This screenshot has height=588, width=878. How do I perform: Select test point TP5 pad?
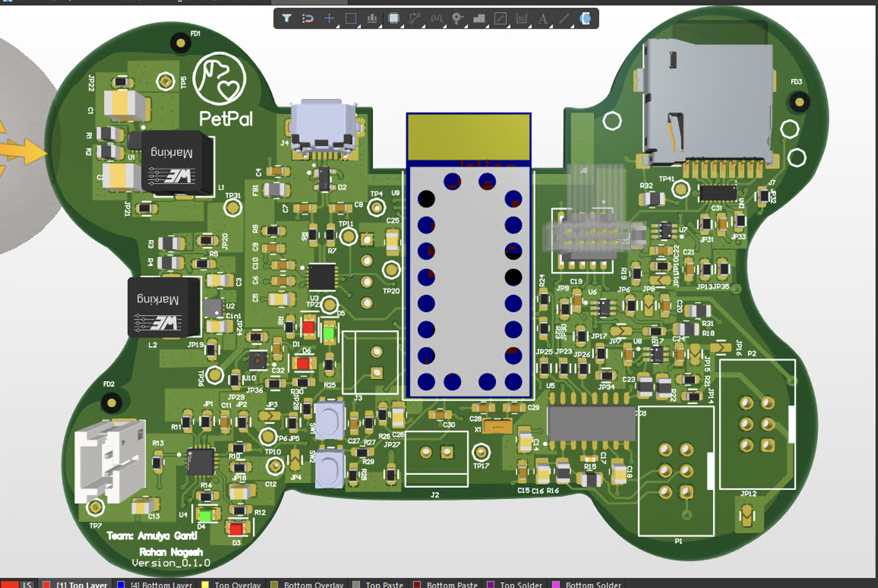tap(166, 81)
